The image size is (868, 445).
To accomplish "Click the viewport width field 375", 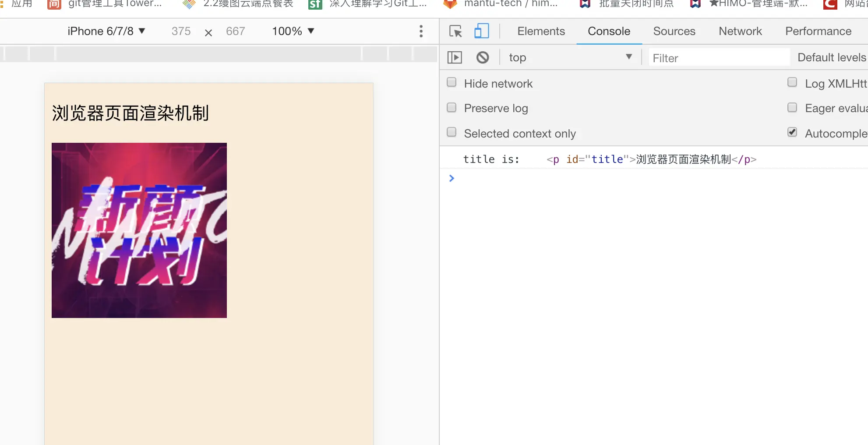I will tap(181, 31).
